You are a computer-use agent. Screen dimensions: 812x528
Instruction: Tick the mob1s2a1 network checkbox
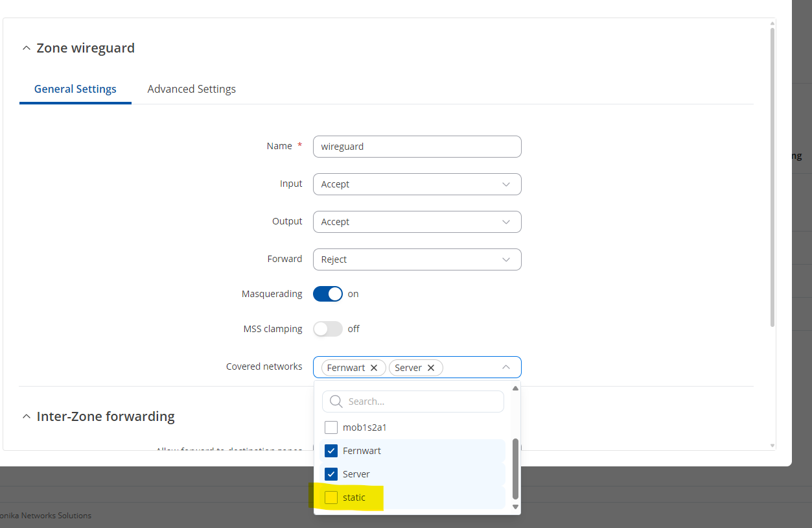[x=331, y=427]
